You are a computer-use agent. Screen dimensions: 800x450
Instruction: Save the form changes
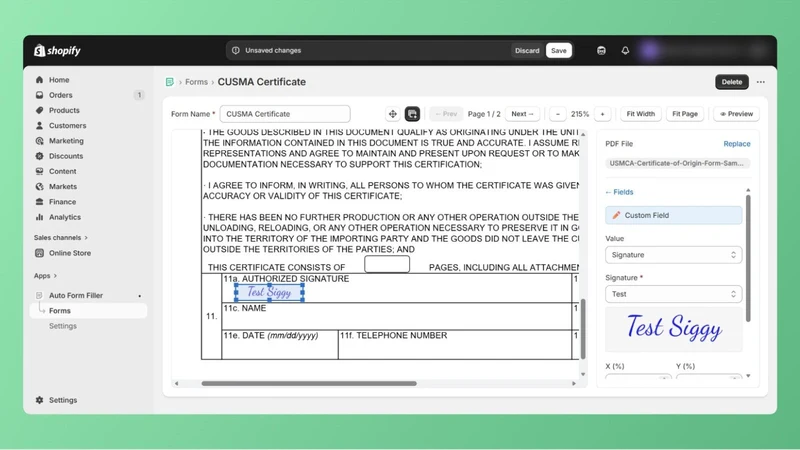[559, 51]
